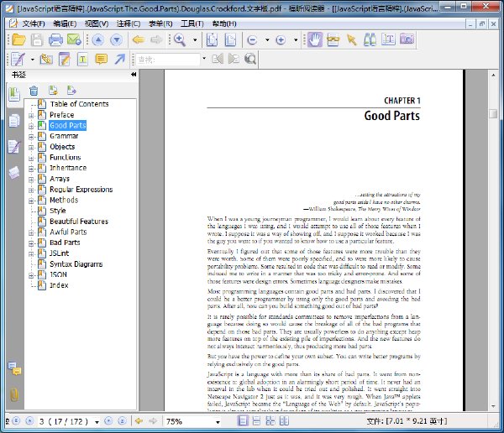Select the Regular Expressions bookmark
This screenshot has width=504, height=433.
pyautogui.click(x=81, y=190)
